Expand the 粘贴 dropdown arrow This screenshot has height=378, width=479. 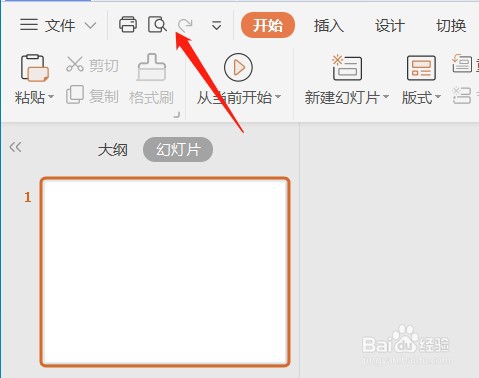(x=51, y=97)
